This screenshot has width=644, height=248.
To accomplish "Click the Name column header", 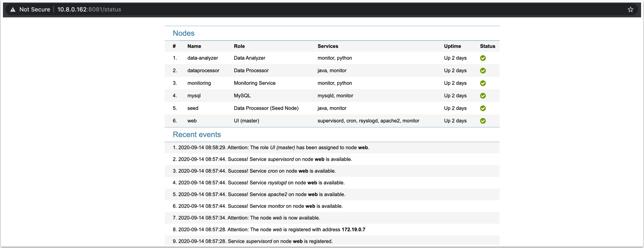I will click(x=194, y=46).
